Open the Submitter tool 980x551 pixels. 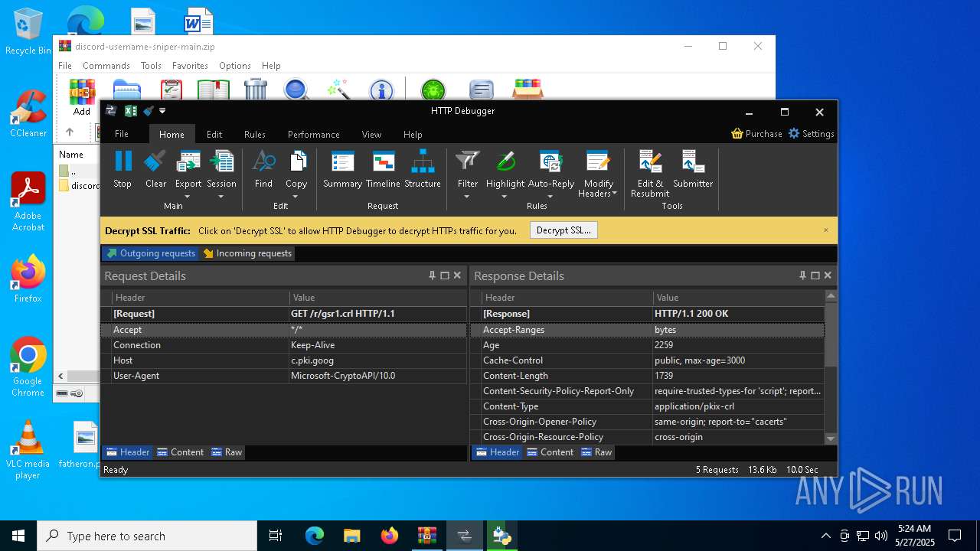pyautogui.click(x=693, y=169)
